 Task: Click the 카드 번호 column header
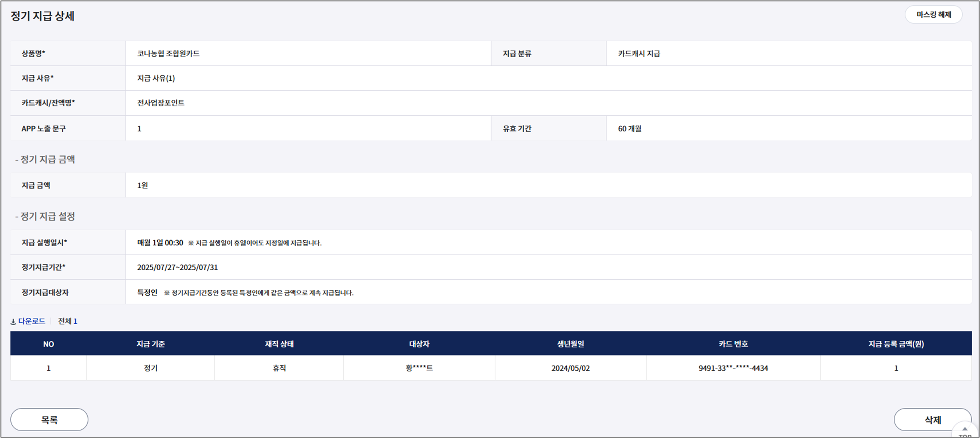[733, 344]
